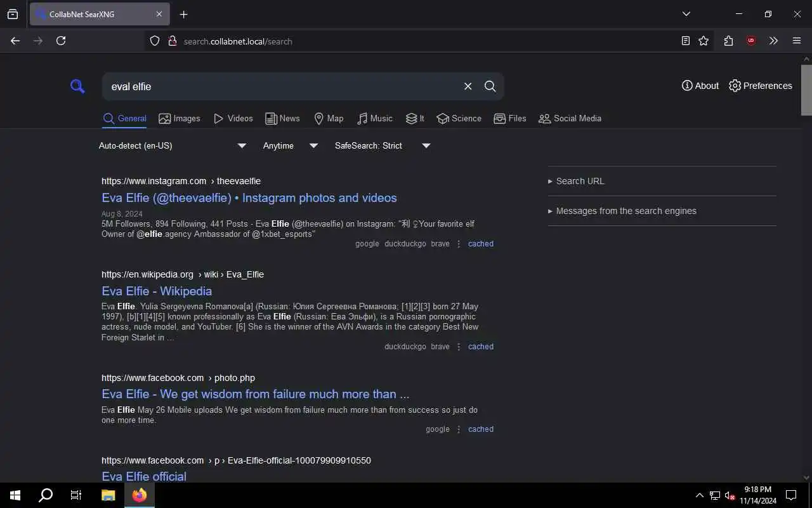812x508 pixels.
Task: Switch to the Images tab
Action: [180, 118]
